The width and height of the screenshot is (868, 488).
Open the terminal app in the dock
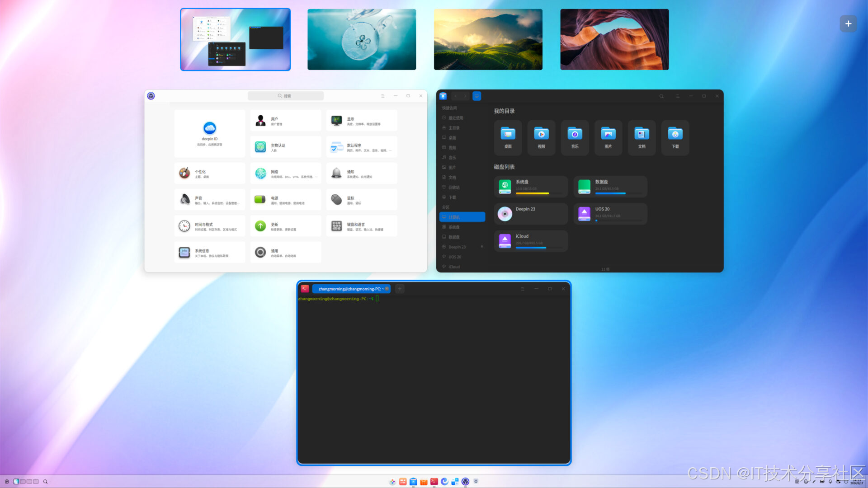(x=434, y=482)
